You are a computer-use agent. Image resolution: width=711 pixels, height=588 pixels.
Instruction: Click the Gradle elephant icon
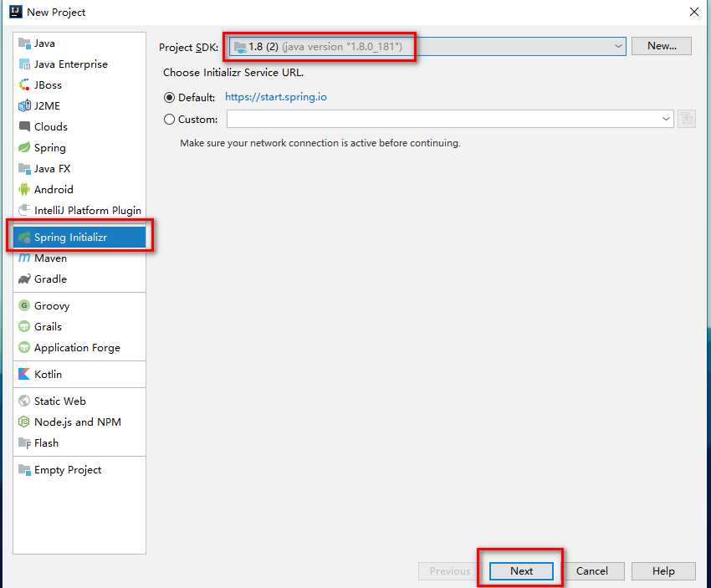[24, 279]
